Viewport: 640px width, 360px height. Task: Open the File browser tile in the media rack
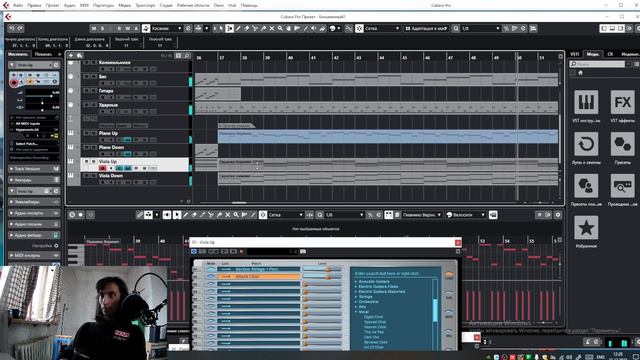[x=622, y=186]
